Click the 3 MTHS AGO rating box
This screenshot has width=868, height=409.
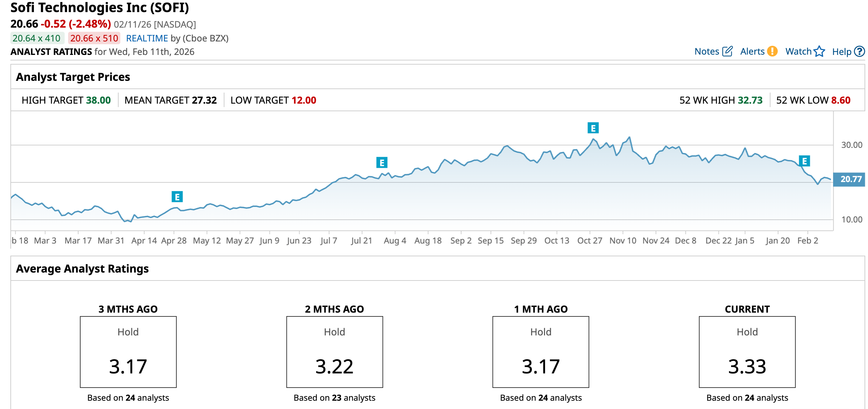point(128,352)
